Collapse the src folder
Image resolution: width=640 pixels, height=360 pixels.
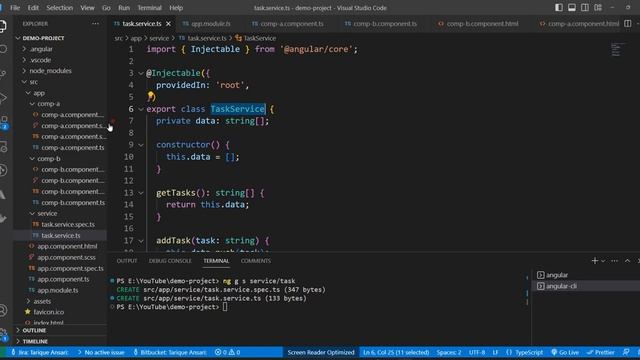[60, 82]
